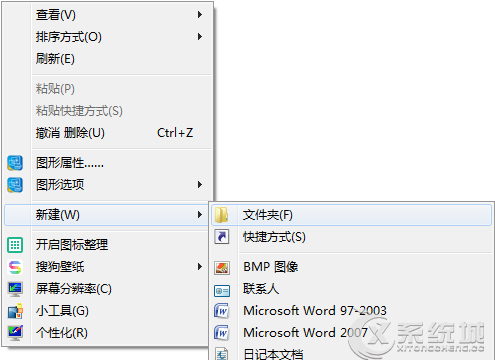Choose 撤消 删除(U) entry

coord(108,133)
